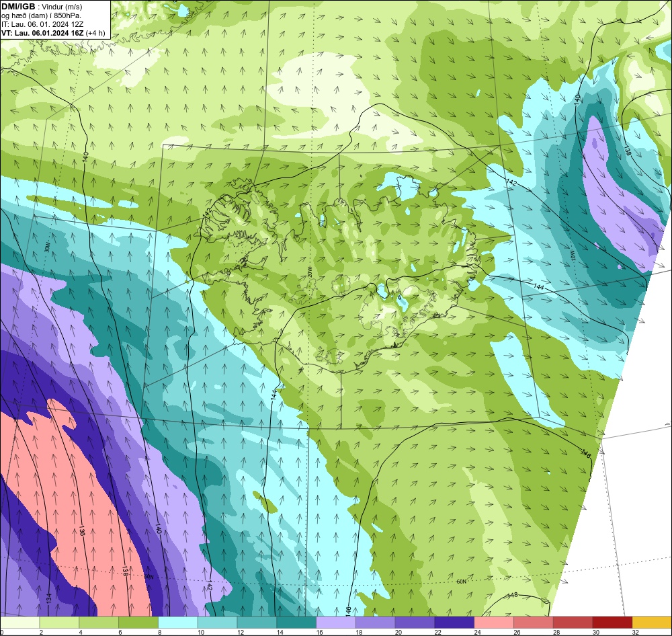Choose the 12–14 m/s teal legend swatch

tap(257, 623)
